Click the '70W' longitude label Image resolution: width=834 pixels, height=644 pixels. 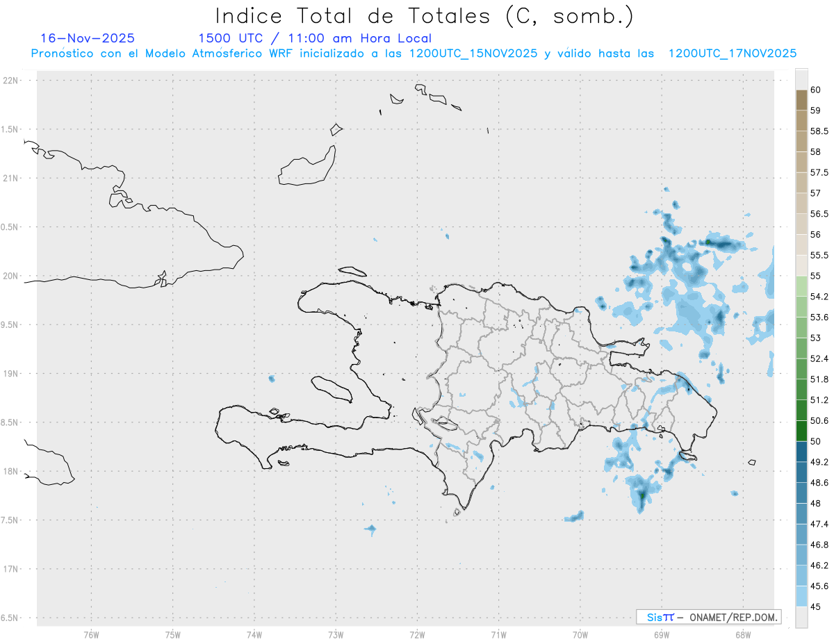click(x=580, y=635)
